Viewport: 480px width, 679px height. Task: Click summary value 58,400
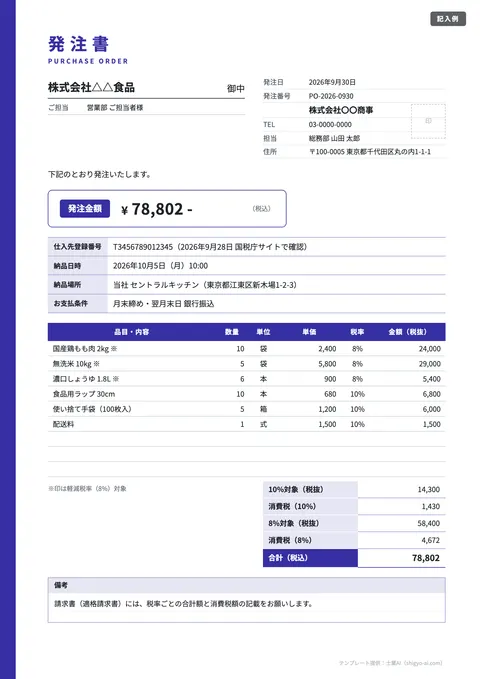pyautogui.click(x=429, y=523)
